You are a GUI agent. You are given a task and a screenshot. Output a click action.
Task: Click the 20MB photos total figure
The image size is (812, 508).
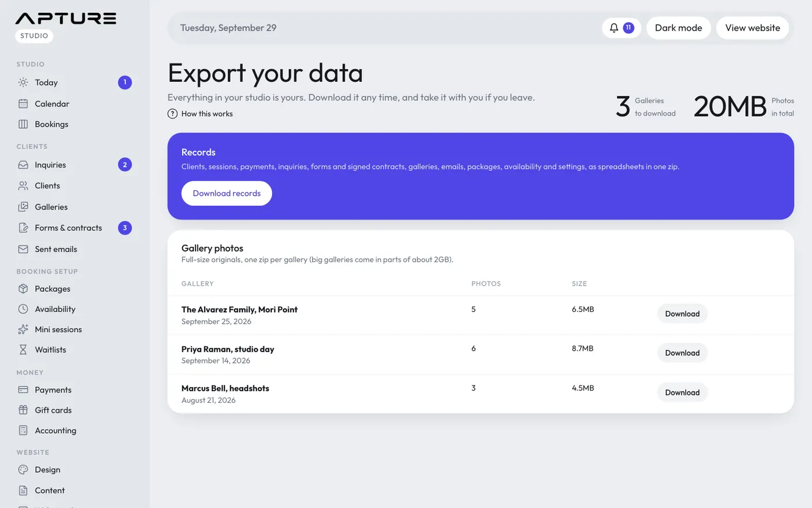[730, 107]
